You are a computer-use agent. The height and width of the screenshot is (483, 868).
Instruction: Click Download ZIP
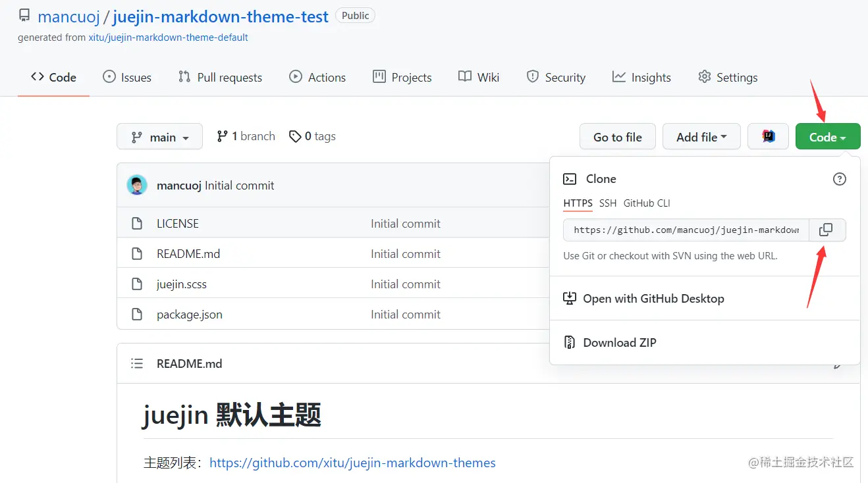pyautogui.click(x=620, y=343)
